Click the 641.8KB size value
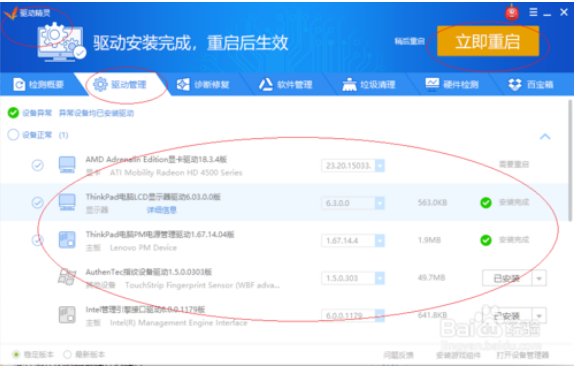 432,315
